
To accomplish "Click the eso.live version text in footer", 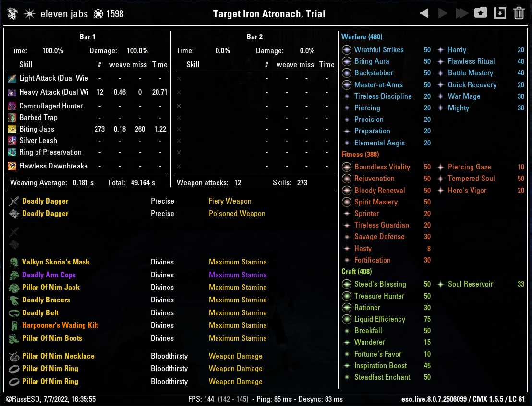I will point(463,399).
